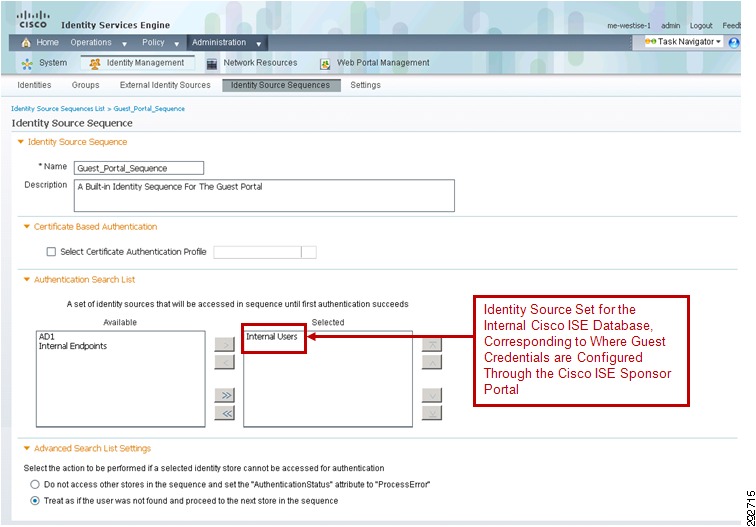Move all sources left with double arrow
The image size is (756, 527).
click(225, 413)
